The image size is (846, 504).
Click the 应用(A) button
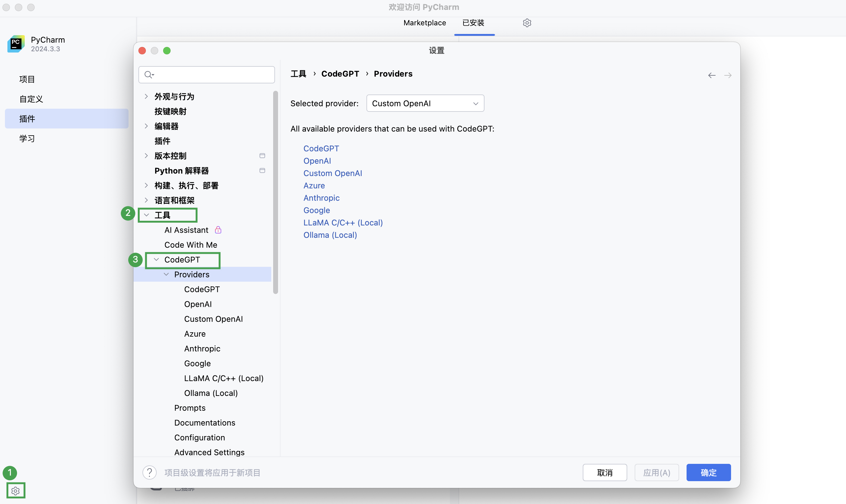point(657,472)
